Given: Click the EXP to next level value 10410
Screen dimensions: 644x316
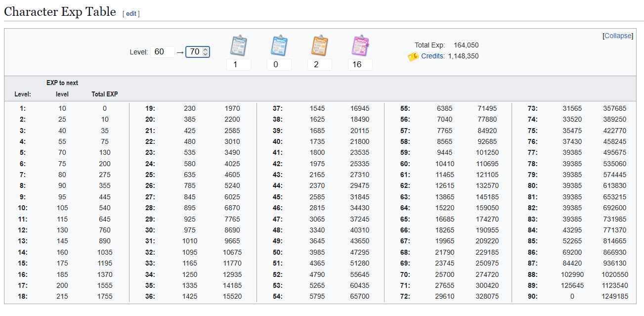Looking at the screenshot, I should [445, 164].
